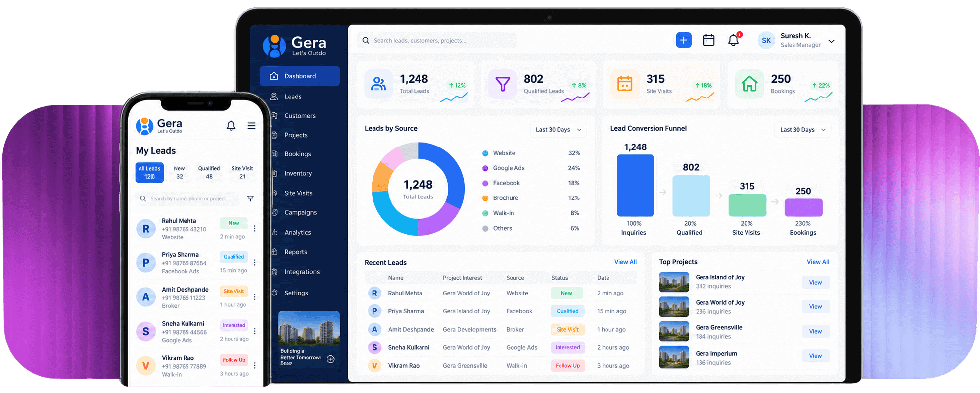Screen dimensions: 980x393
Task: Click the search magnifier icon in the dashboard
Action: 366,41
